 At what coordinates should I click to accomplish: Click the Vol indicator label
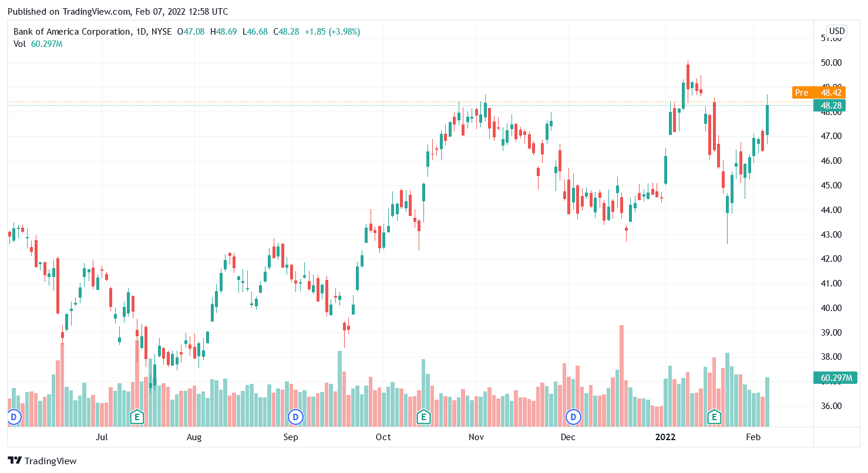19,44
